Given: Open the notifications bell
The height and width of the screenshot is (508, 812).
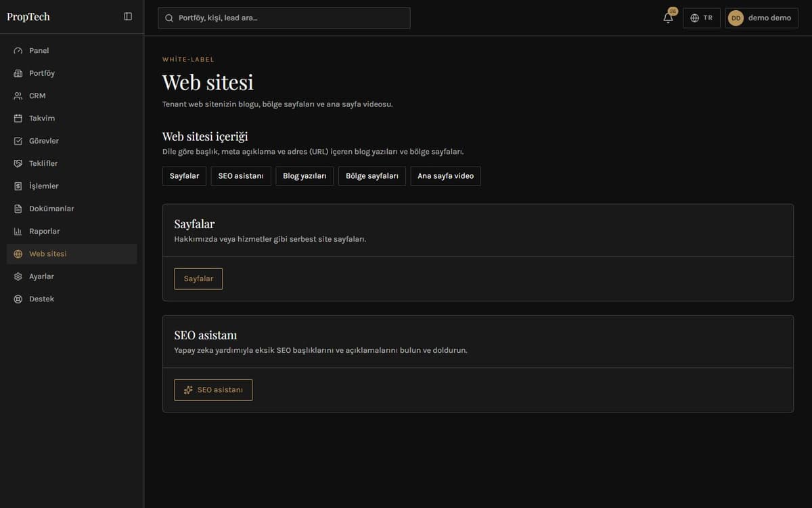Looking at the screenshot, I should pyautogui.click(x=669, y=18).
